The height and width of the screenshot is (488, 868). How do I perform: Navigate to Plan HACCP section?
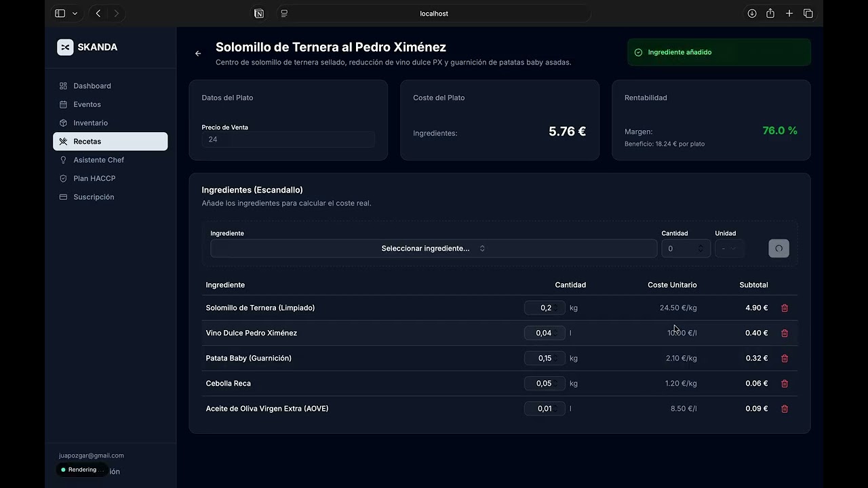[94, 178]
